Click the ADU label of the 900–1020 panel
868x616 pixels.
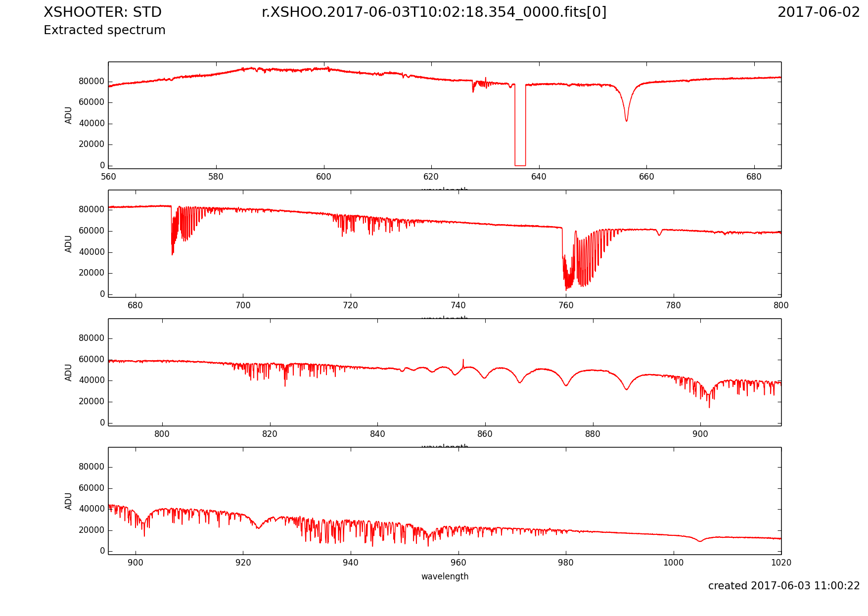click(x=69, y=501)
